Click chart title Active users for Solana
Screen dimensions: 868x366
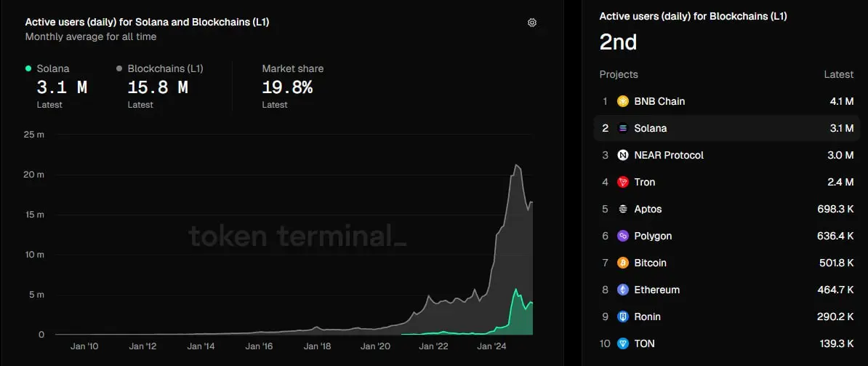[148, 22]
